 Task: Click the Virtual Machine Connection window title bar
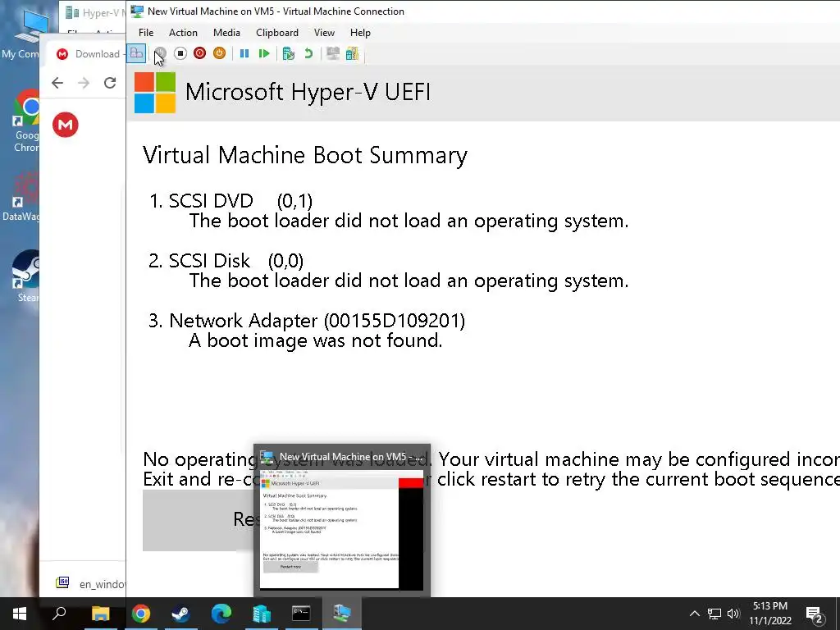(482, 11)
